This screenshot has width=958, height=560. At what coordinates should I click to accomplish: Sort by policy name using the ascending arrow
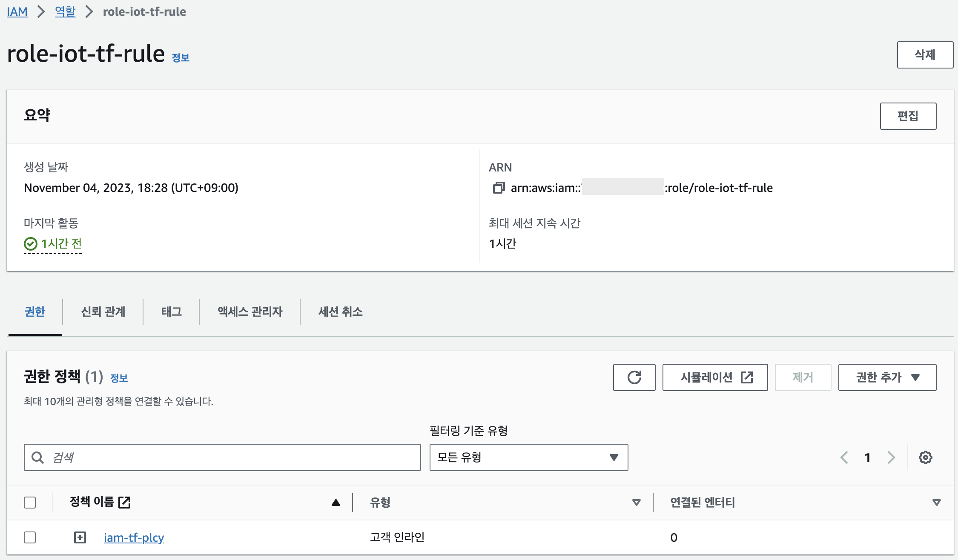click(x=336, y=503)
